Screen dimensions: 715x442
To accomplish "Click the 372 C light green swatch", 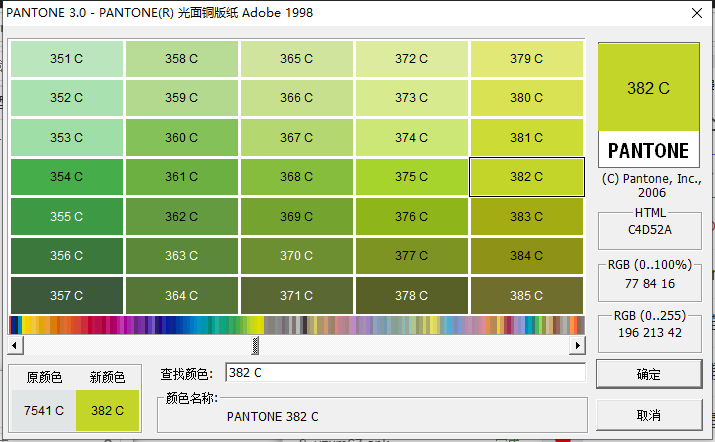I will [411, 59].
